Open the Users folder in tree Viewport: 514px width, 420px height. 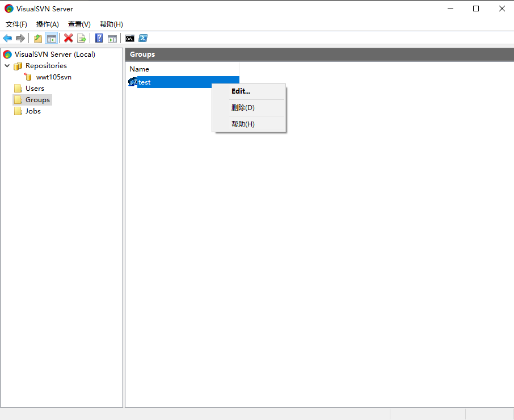coord(35,89)
